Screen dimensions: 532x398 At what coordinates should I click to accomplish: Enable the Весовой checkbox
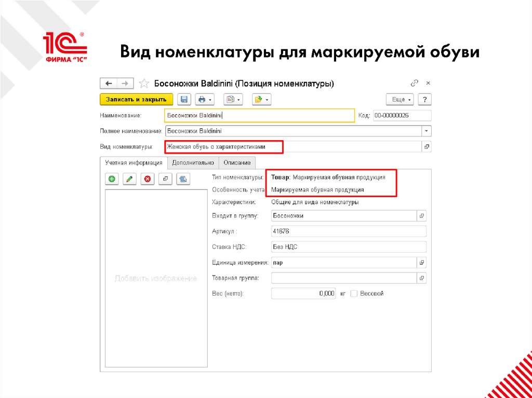click(x=353, y=294)
